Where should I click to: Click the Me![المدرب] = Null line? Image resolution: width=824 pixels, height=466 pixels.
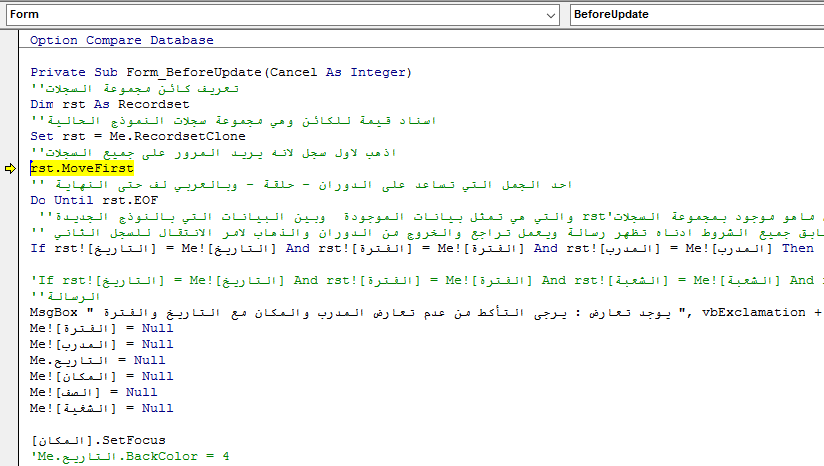[x=88, y=344]
